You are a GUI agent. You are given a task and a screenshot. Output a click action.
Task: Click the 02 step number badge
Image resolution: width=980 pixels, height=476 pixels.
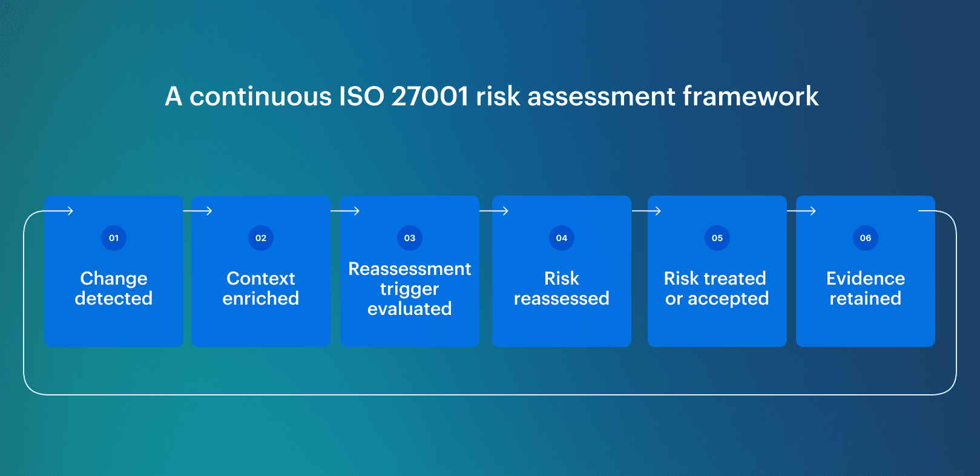(x=261, y=238)
